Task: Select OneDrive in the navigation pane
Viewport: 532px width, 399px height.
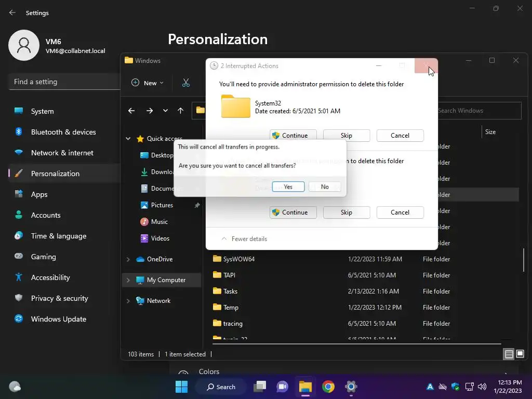Action: tap(154, 259)
